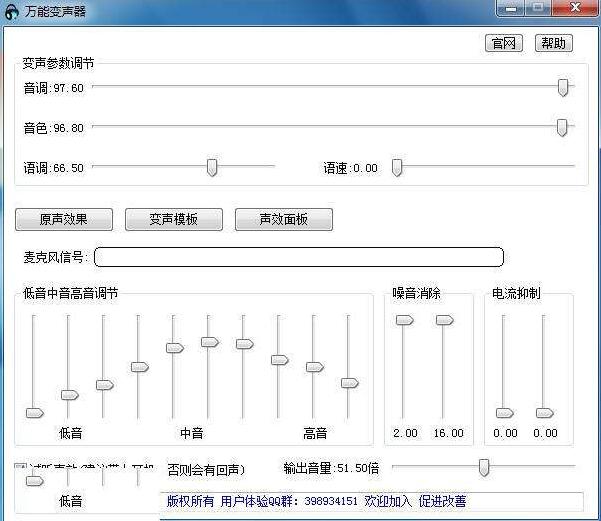This screenshot has width=601, height=521.
Task: Click the fourth equalizer band slider handle
Action: point(140,367)
